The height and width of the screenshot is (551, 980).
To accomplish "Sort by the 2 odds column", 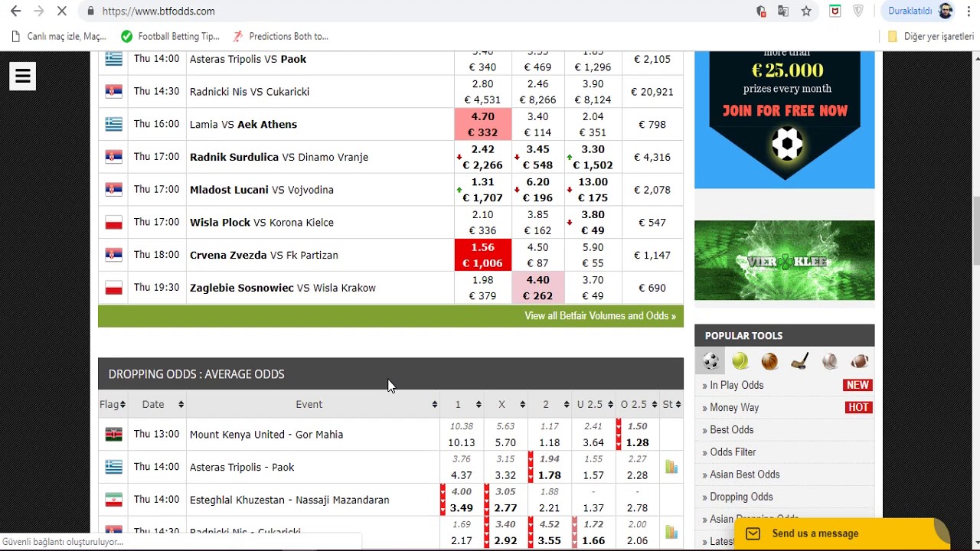I will (x=549, y=404).
